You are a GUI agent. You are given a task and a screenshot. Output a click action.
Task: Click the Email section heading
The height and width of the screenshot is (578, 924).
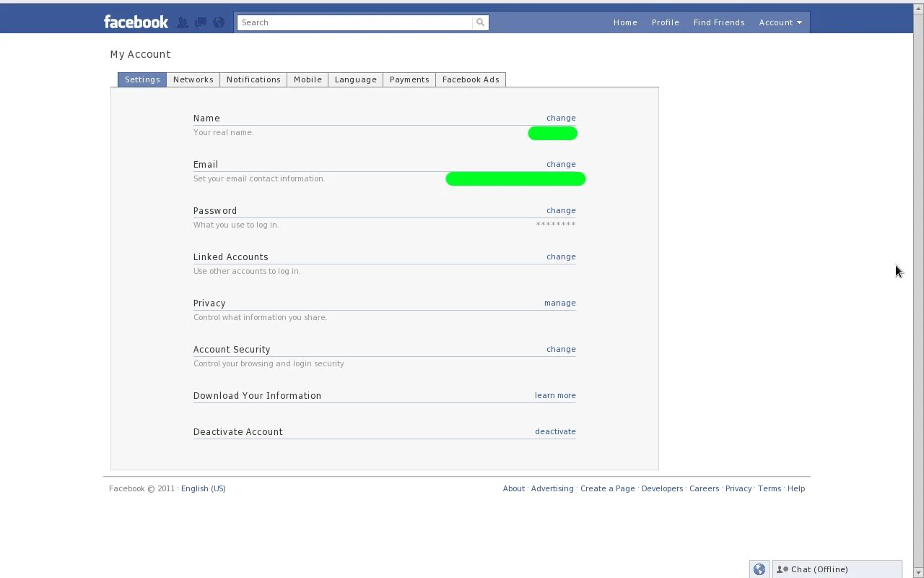pos(206,164)
